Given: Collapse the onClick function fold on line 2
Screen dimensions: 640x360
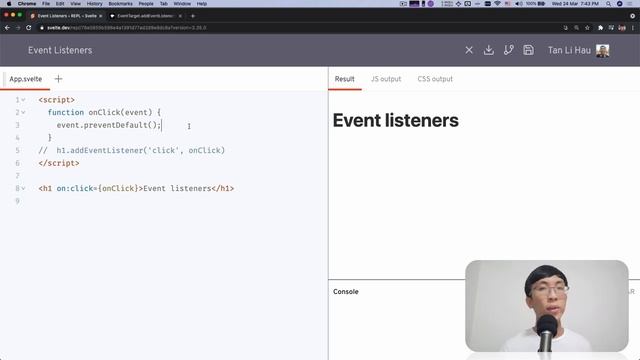Looking at the screenshot, I should (23, 113).
